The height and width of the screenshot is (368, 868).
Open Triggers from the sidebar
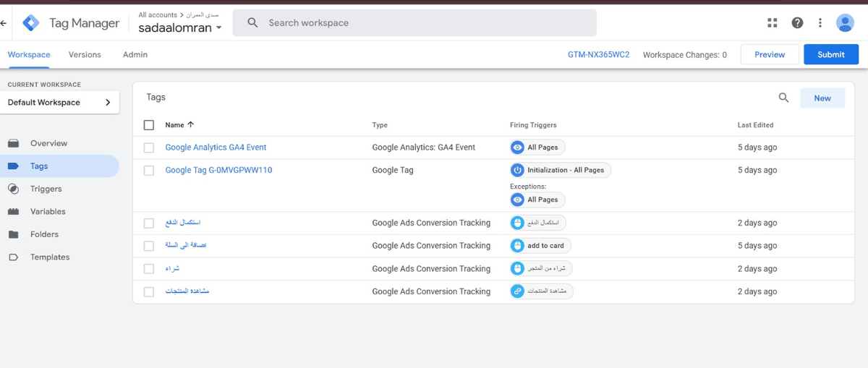46,189
